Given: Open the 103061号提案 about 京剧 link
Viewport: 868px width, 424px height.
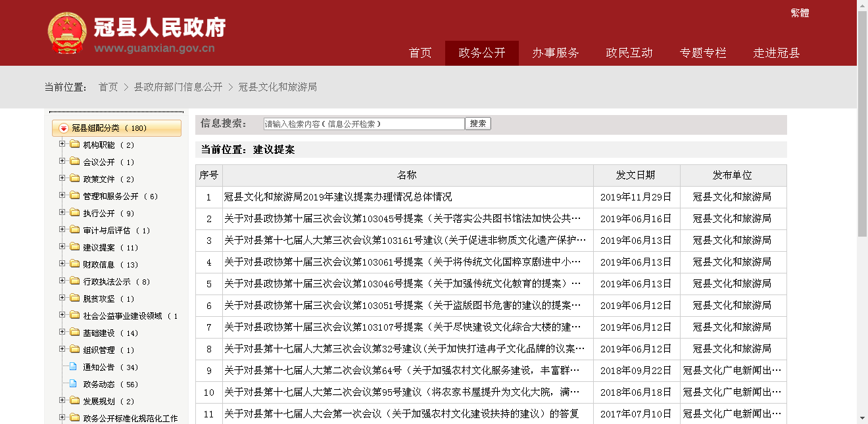Looking at the screenshot, I should 402,262.
